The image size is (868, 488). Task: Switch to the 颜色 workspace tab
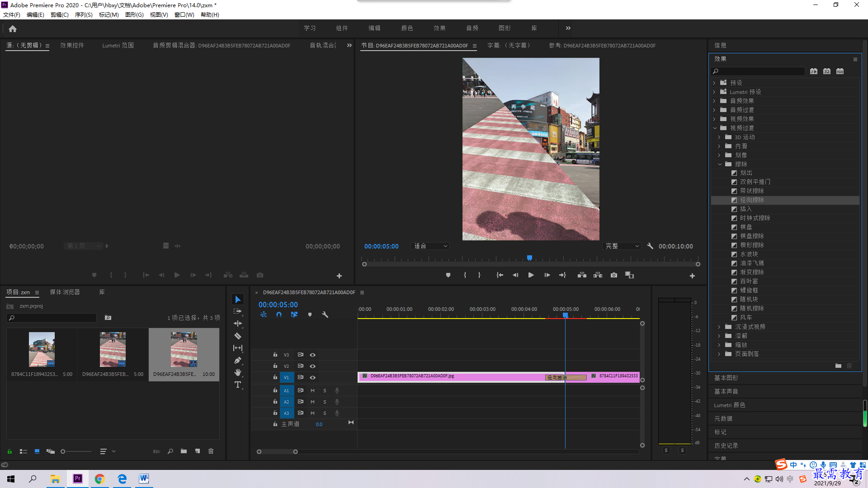[407, 28]
